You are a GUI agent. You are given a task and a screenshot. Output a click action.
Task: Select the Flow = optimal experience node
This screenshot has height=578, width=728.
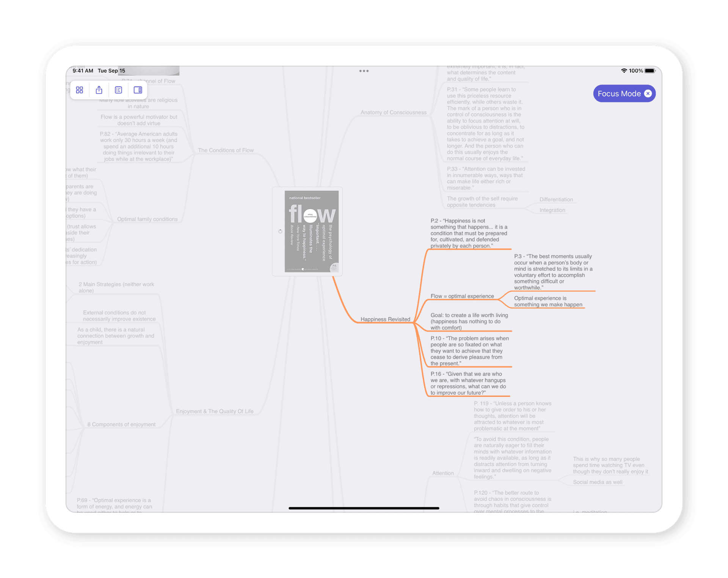tap(462, 296)
